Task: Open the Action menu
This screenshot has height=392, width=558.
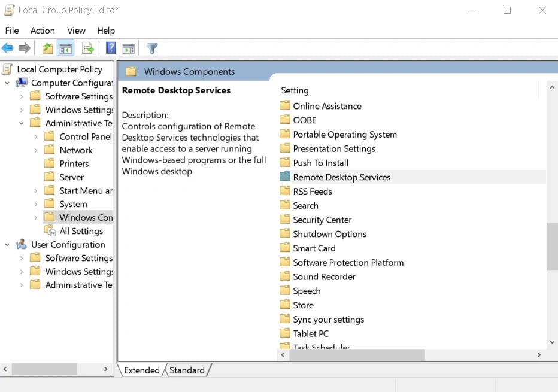Action: (43, 31)
